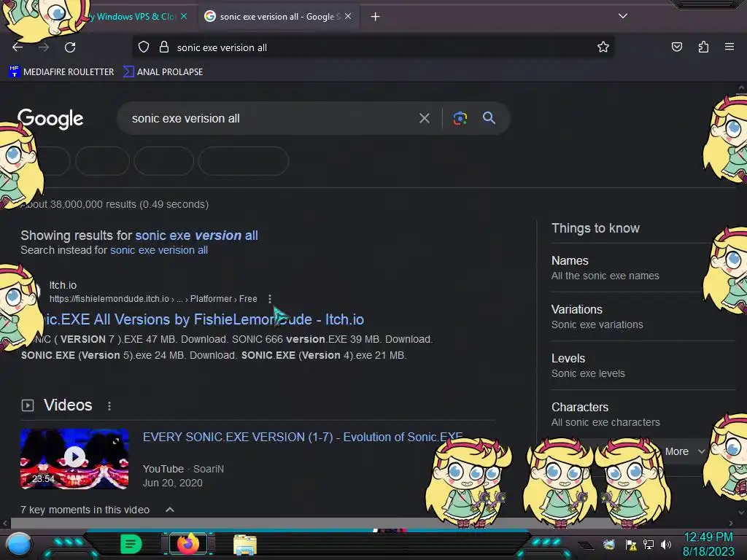Open the Save to Pocket icon
This screenshot has width=747, height=560.
677,47
